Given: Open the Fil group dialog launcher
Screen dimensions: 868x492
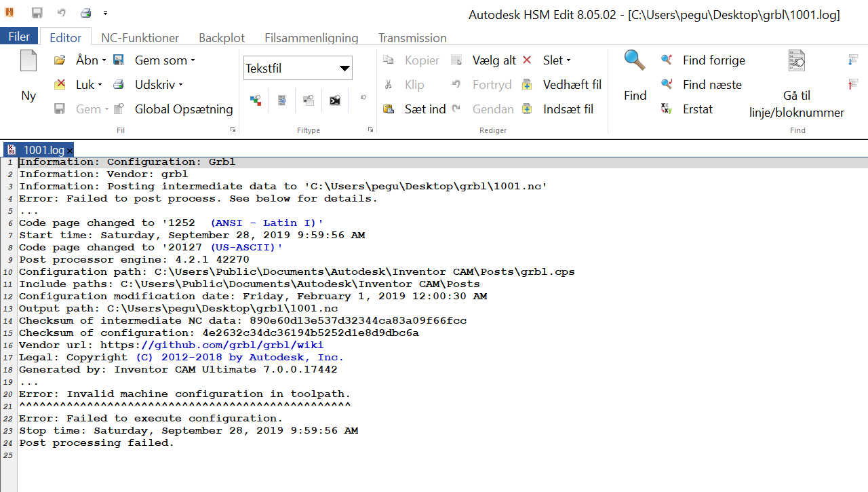Looking at the screenshot, I should (x=233, y=129).
